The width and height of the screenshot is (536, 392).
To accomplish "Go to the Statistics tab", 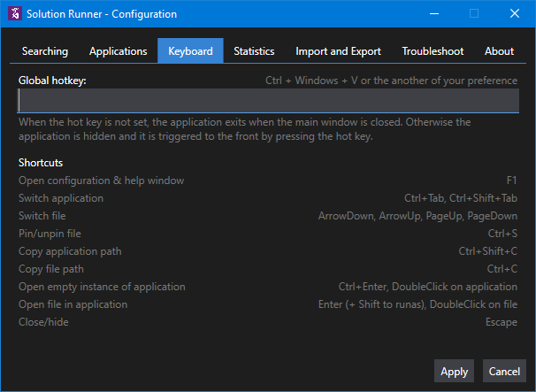I will 254,51.
